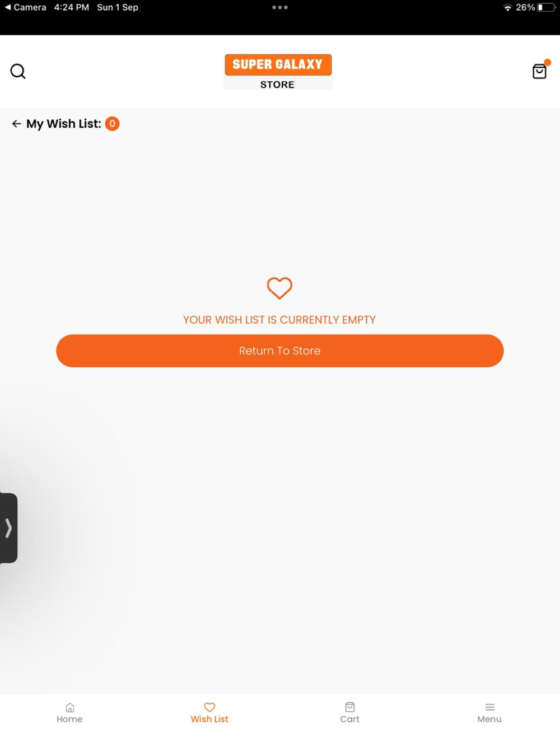560x747 pixels.
Task: Tap the orange wish list count badge
Action: click(112, 124)
